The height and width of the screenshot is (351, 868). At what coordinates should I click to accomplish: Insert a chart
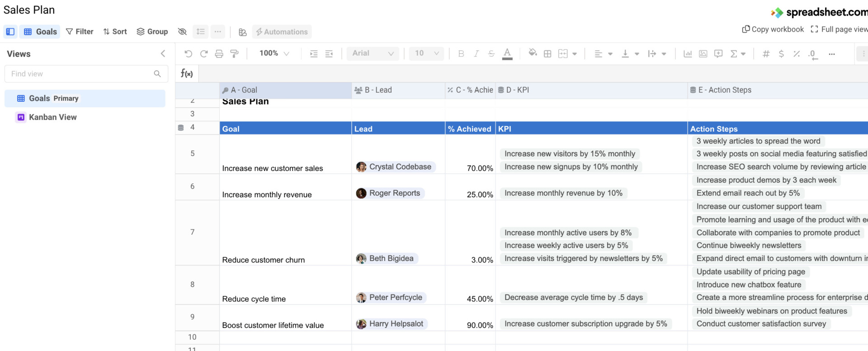pos(688,54)
